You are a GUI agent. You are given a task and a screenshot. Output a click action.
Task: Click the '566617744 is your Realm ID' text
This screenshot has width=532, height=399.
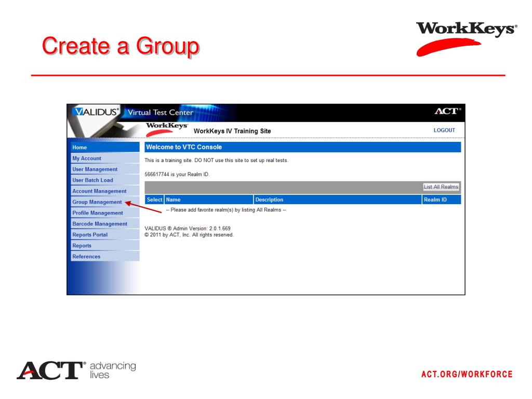tap(177, 175)
